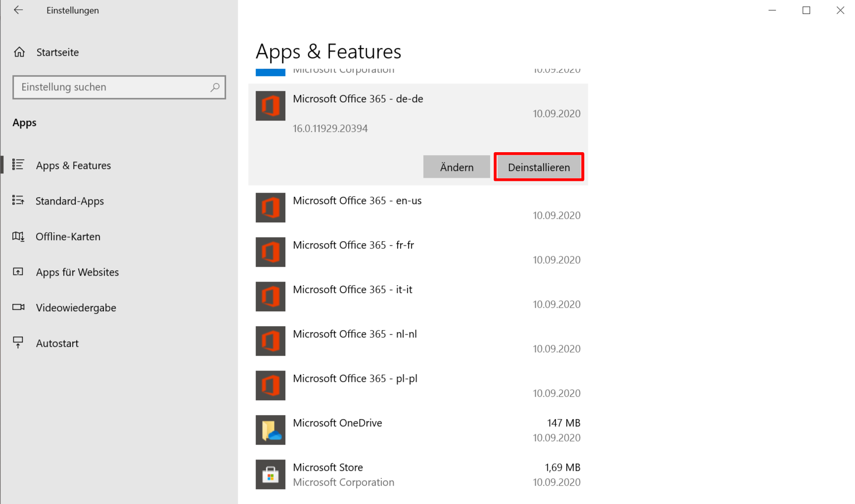
Task: Click Microsoft Corporation under Microsoft Store
Action: point(344,482)
